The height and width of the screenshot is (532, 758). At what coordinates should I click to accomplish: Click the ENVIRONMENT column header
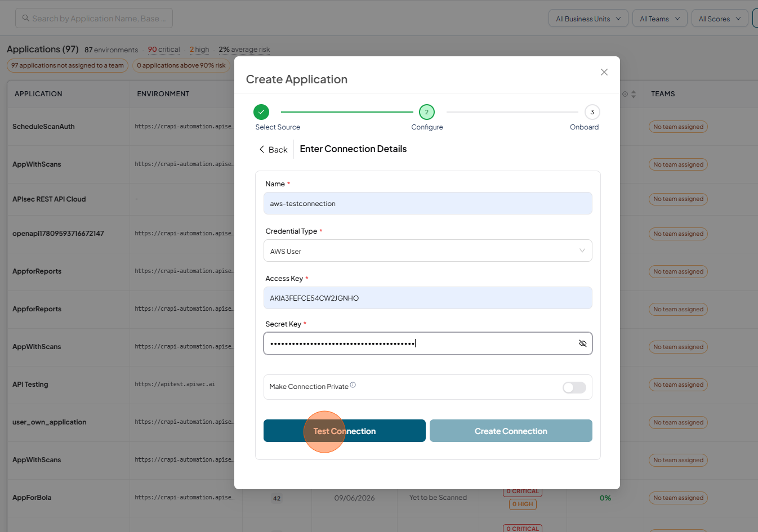pos(163,94)
